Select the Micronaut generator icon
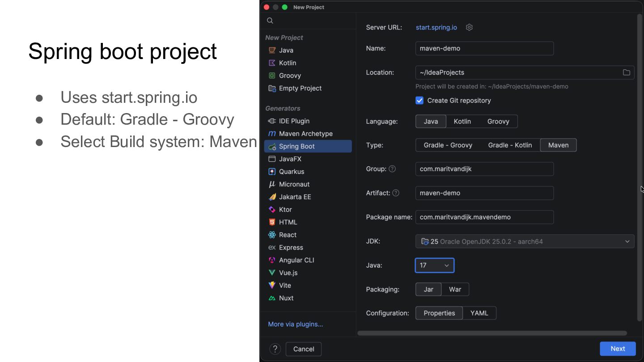Viewport: 644px width, 362px height. pyautogui.click(x=272, y=184)
